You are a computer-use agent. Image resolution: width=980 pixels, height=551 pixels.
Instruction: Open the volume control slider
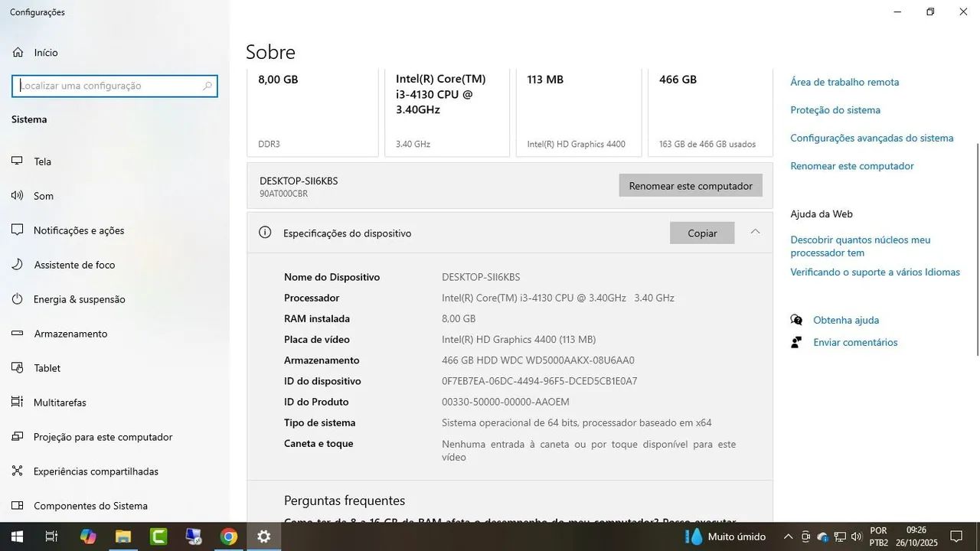click(857, 536)
